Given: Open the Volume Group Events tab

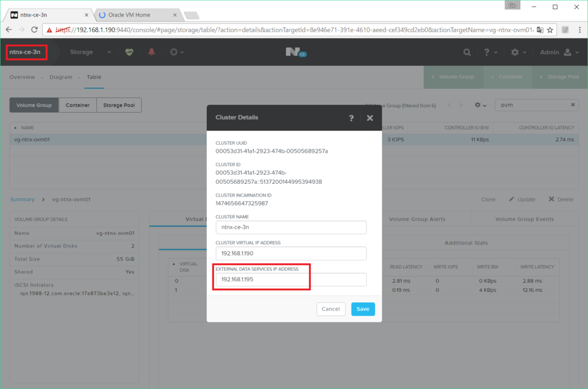Looking at the screenshot, I should pyautogui.click(x=525, y=219).
